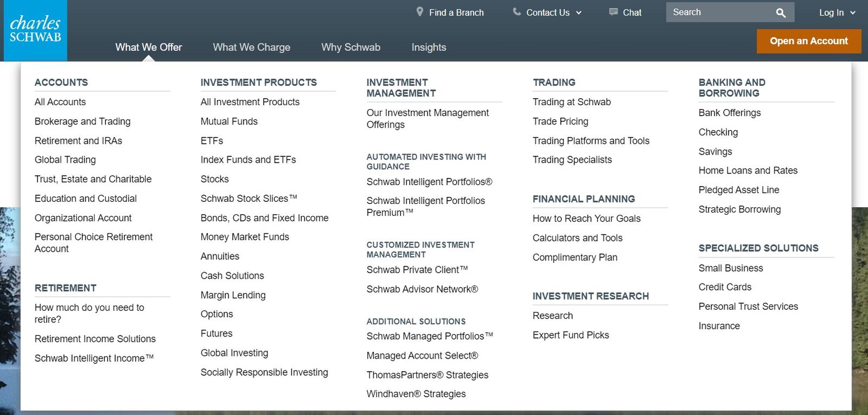Open the ETFs link
868x415 pixels.
click(x=212, y=141)
